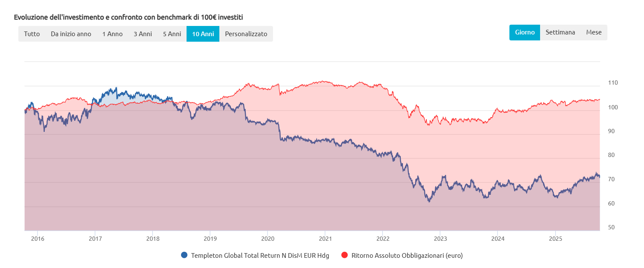Select the 2023 year marker on axis

coord(440,238)
